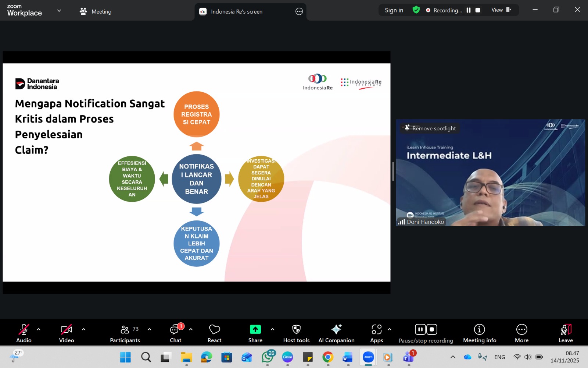Click the panel divider handle beside shared screen
The width and height of the screenshot is (588, 368).
[x=393, y=171]
